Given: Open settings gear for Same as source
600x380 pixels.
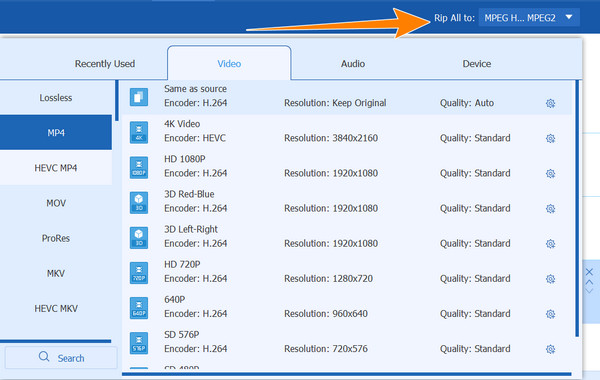Looking at the screenshot, I should [550, 103].
